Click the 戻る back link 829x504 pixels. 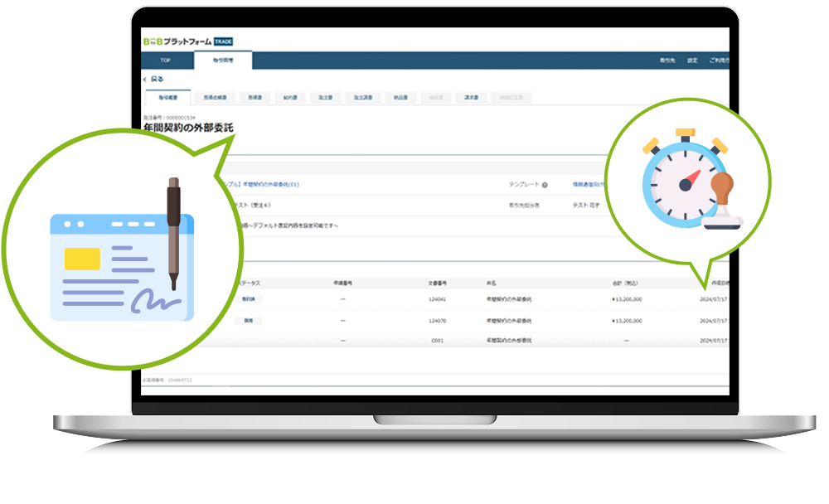point(157,80)
